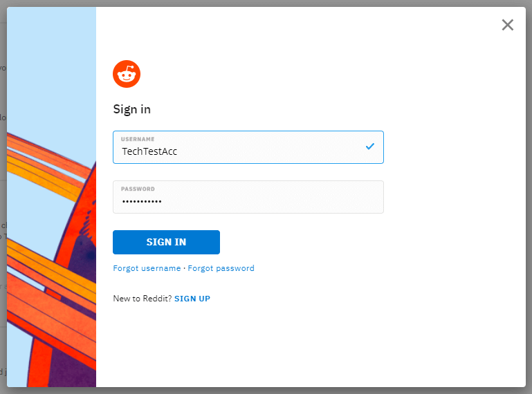Viewport: 532px width, 394px height.
Task: Submit with the SIGN IN button
Action: point(166,242)
